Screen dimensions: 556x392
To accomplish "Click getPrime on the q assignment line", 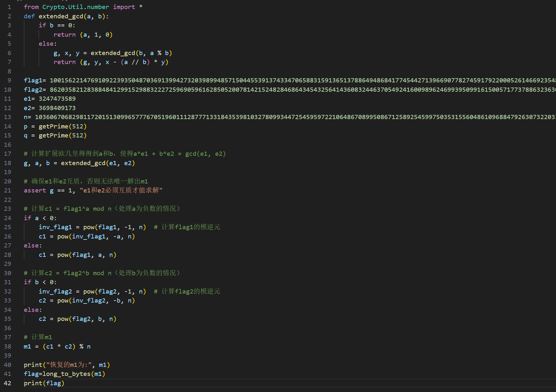I will pos(53,135).
